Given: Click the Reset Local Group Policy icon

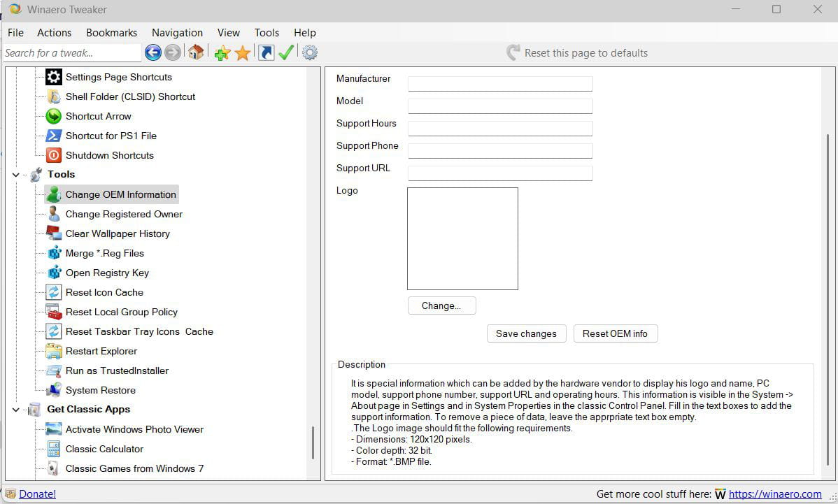Looking at the screenshot, I should [x=53, y=312].
